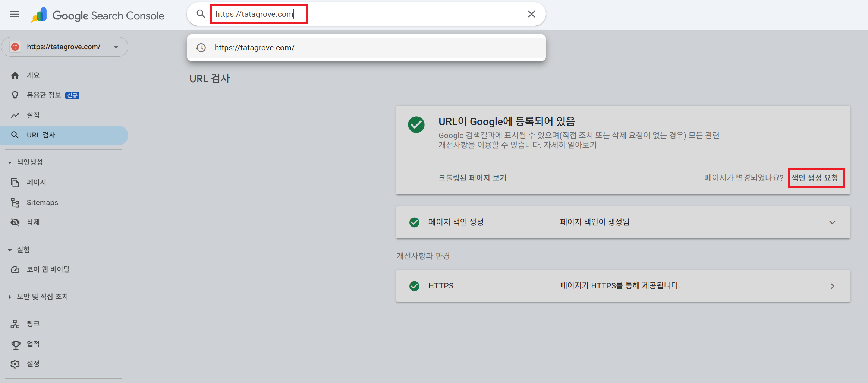Image resolution: width=868 pixels, height=383 pixels.
Task: Click the network icon beside 링크
Action: tap(15, 324)
